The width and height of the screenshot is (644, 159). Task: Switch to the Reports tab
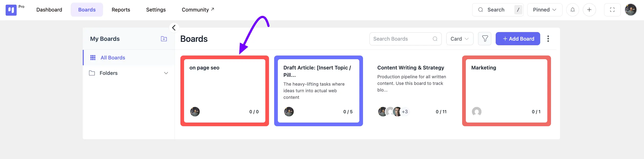point(121,10)
